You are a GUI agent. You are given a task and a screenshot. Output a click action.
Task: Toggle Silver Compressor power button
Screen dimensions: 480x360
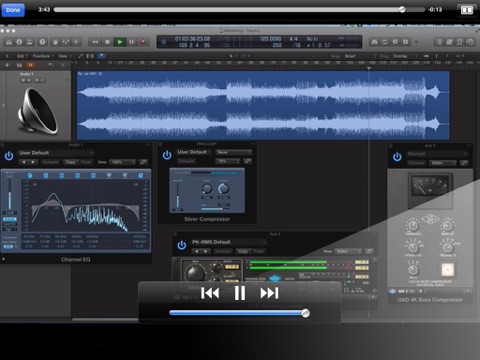point(167,155)
